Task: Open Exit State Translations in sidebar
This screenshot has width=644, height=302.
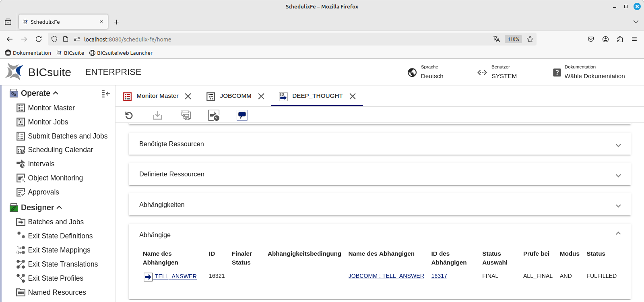Action: click(x=63, y=264)
